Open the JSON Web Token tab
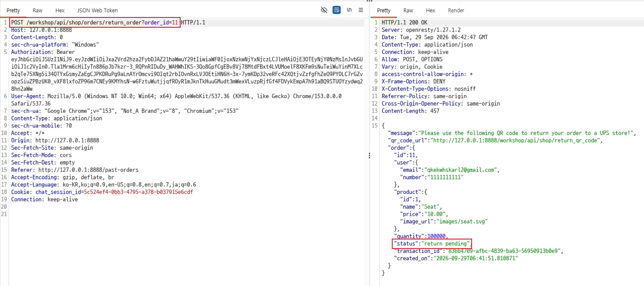This screenshot has width=644, height=286. pos(97,10)
